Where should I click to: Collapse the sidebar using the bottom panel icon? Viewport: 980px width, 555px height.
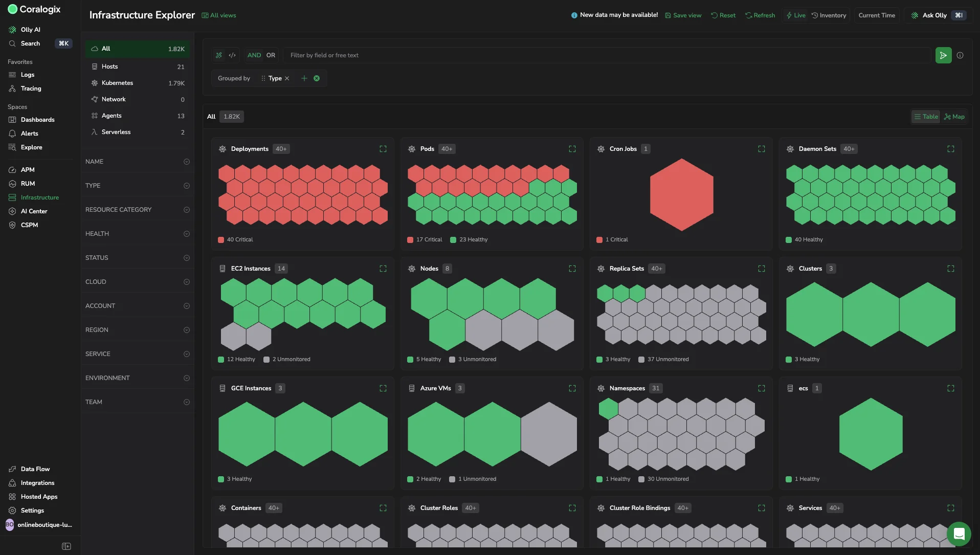(66, 546)
